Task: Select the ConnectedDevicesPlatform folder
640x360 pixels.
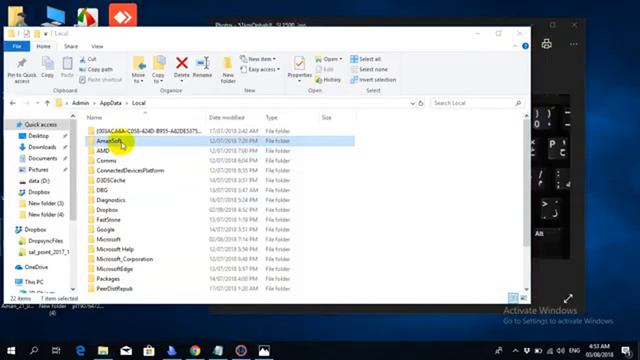Action: (x=130, y=170)
